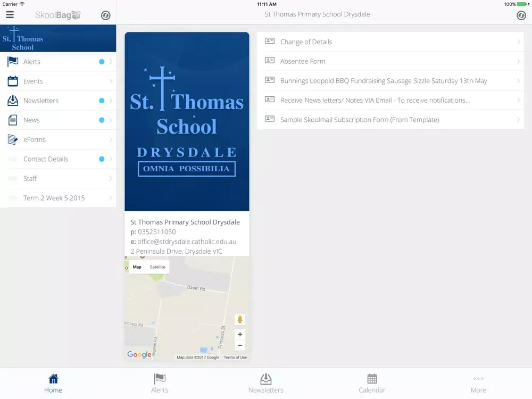Open the Absentee Form
This screenshot has width=532, height=399.
coord(390,61)
